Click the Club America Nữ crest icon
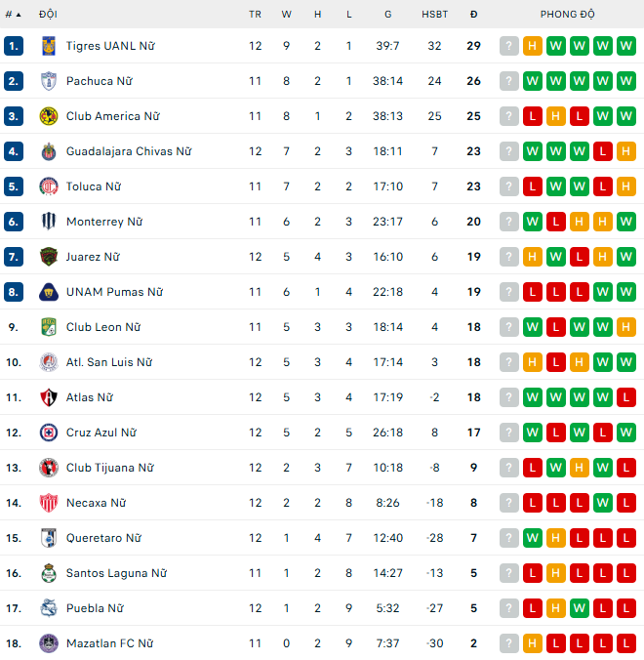644x660 pixels. tap(48, 116)
